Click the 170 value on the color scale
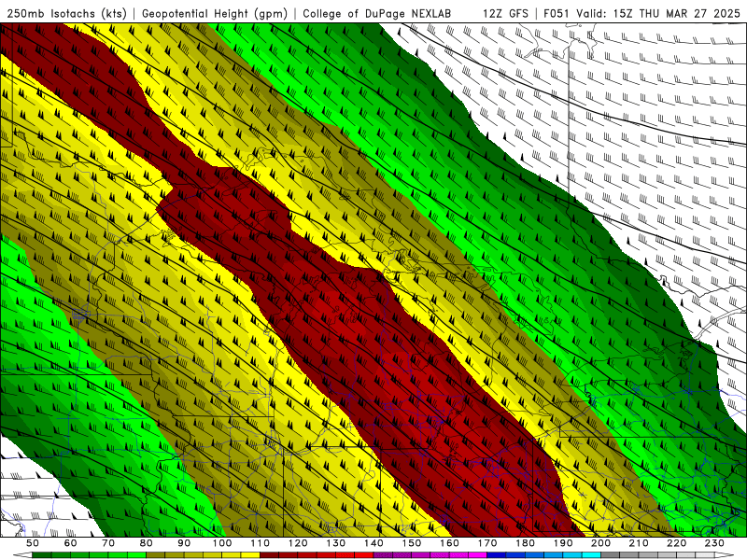Image resolution: width=747 pixels, height=560 pixels. (x=487, y=543)
